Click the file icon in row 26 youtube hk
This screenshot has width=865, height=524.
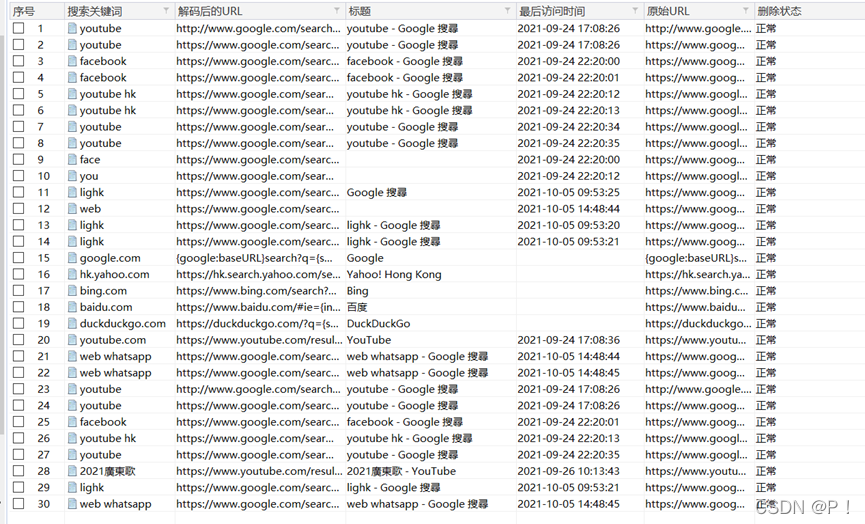pos(72,438)
